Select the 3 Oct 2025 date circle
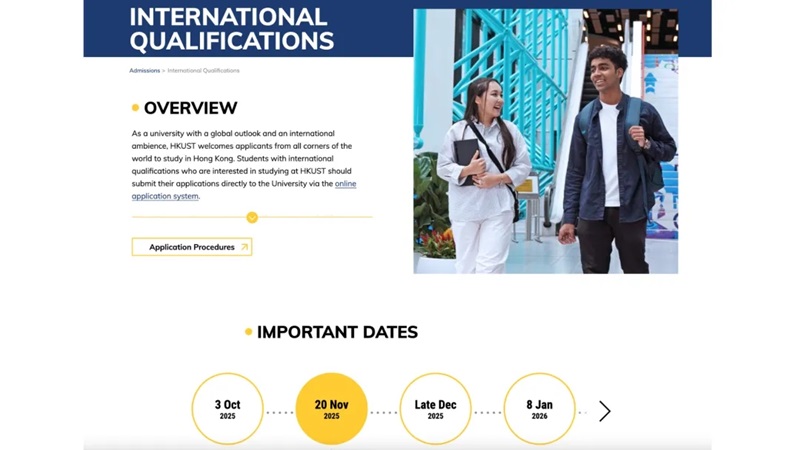This screenshot has width=800, height=450. tap(227, 409)
